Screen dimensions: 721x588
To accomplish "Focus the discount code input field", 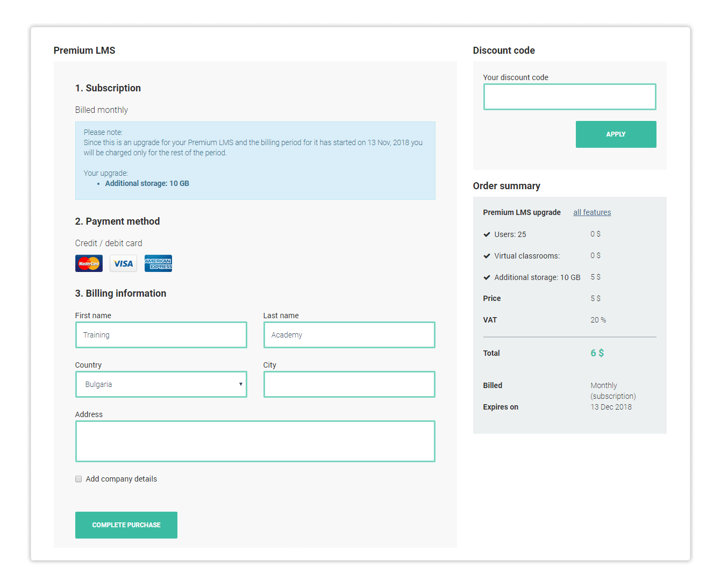I will 570,97.
